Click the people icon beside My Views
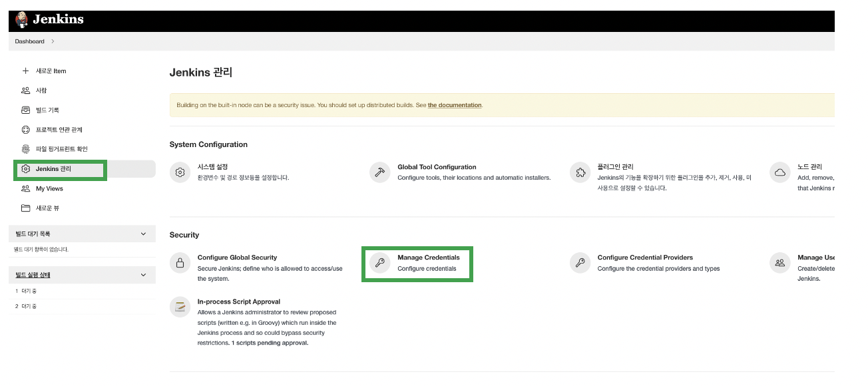Viewport: 868px width, 386px height. point(26,188)
